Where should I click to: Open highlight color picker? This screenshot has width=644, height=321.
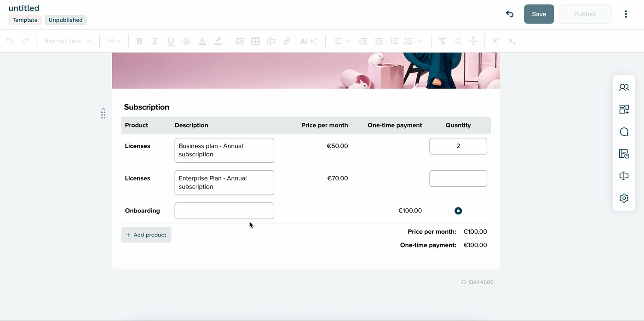(x=218, y=41)
